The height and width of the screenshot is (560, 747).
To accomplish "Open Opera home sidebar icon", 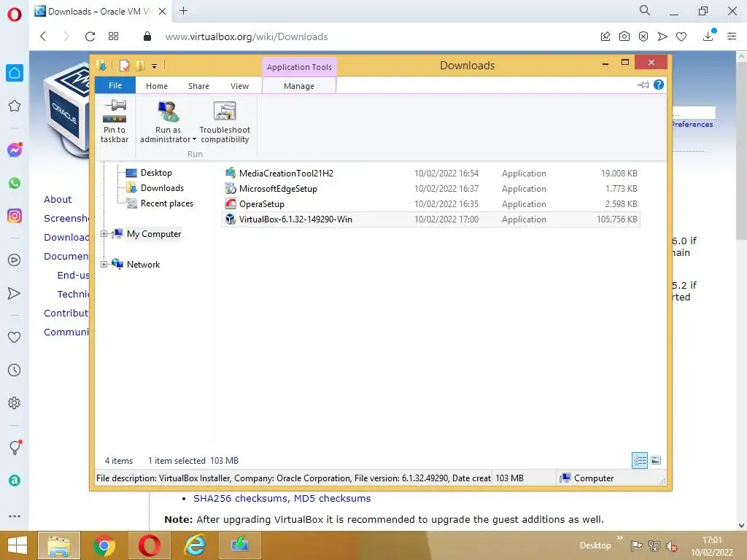I will pos(15,73).
